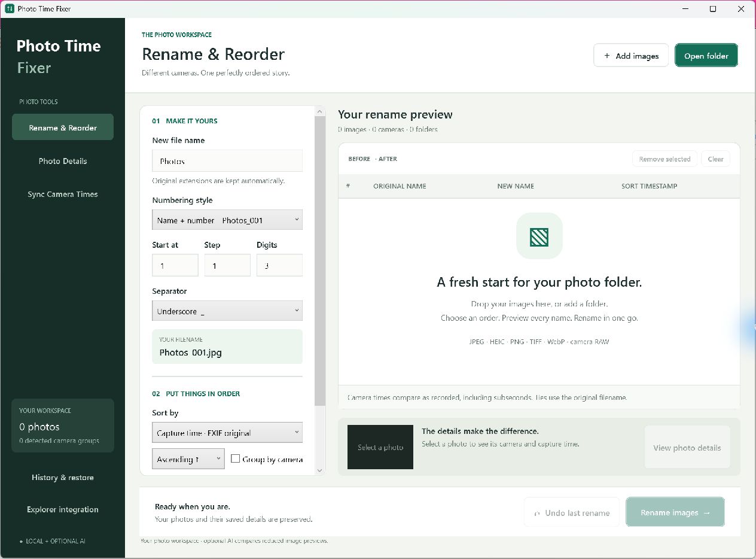756x559 pixels.
Task: Click the Open folder button
Action: tap(706, 56)
